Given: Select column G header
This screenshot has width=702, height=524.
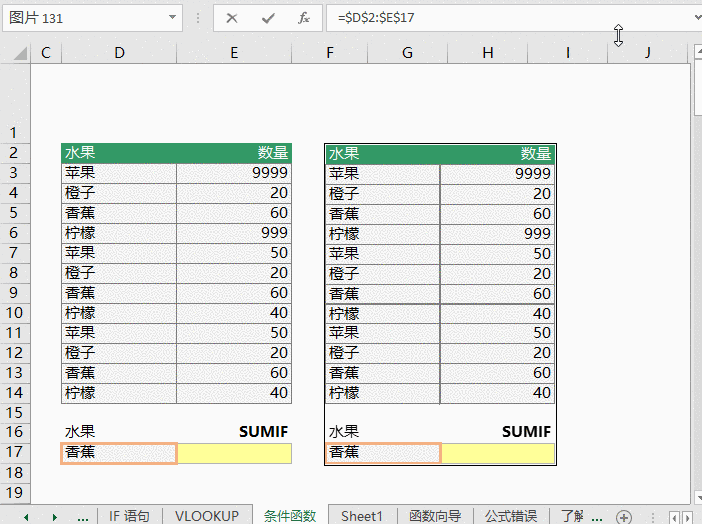Looking at the screenshot, I should (x=407, y=53).
